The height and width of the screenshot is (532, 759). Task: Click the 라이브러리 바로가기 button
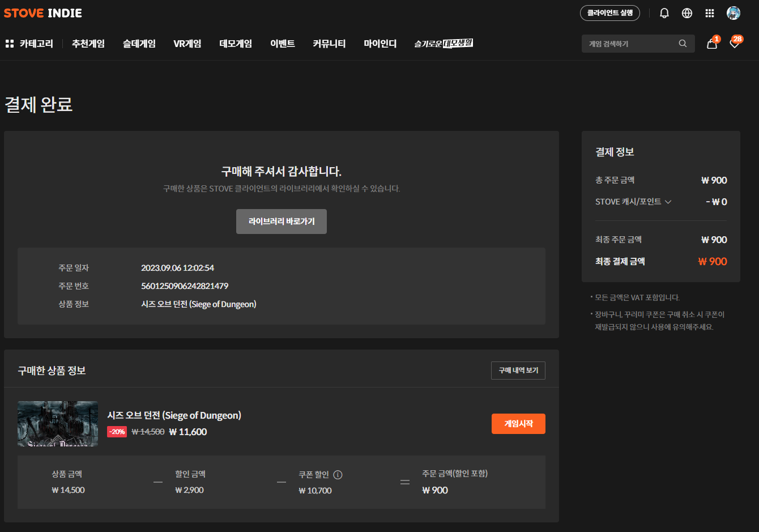[282, 222]
